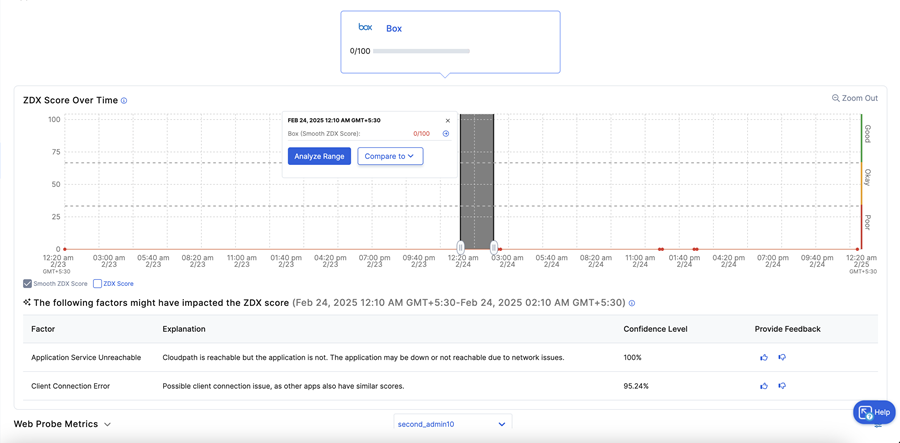
Task: Expand the Web Probe Metrics section
Action: [x=107, y=424]
